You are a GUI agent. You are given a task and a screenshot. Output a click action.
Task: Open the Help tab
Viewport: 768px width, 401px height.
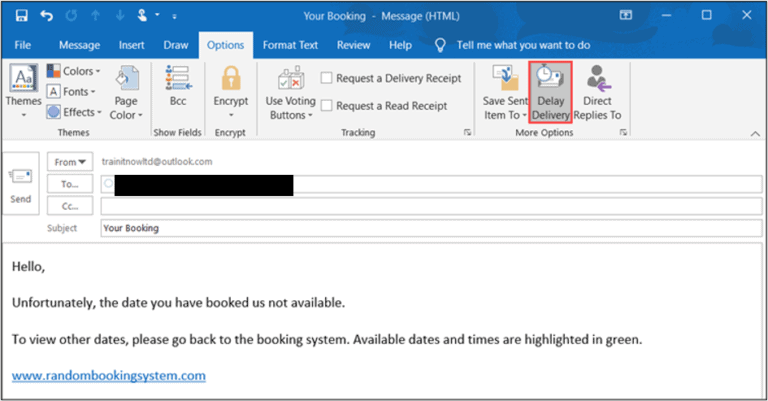(x=400, y=45)
